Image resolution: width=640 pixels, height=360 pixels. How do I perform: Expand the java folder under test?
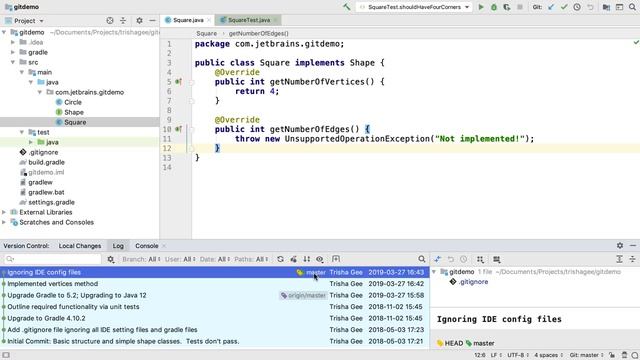31,142
